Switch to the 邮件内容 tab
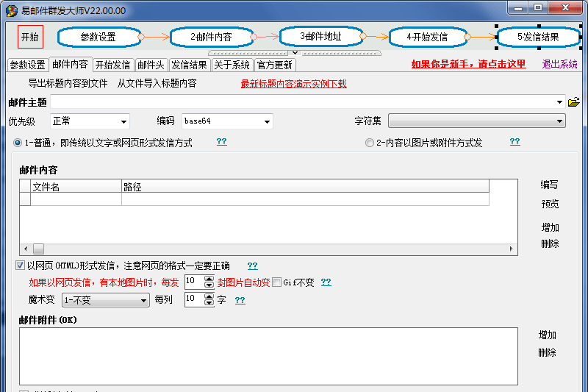This screenshot has width=588, height=392. click(70, 64)
